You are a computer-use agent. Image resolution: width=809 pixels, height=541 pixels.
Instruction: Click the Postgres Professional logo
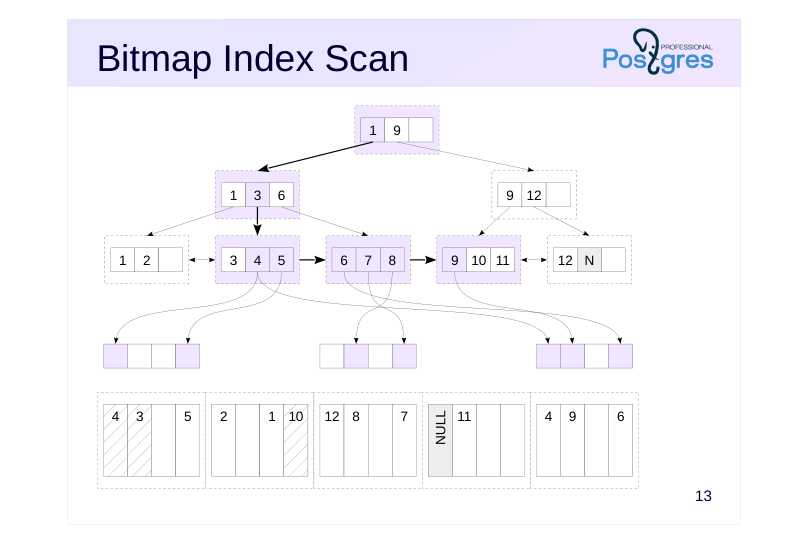[x=658, y=51]
